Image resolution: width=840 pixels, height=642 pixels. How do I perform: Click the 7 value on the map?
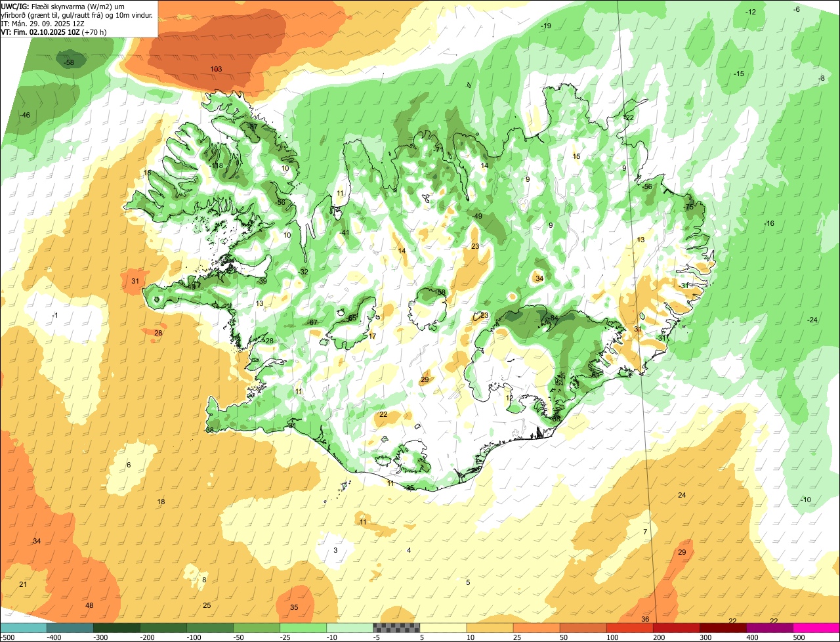(x=645, y=532)
